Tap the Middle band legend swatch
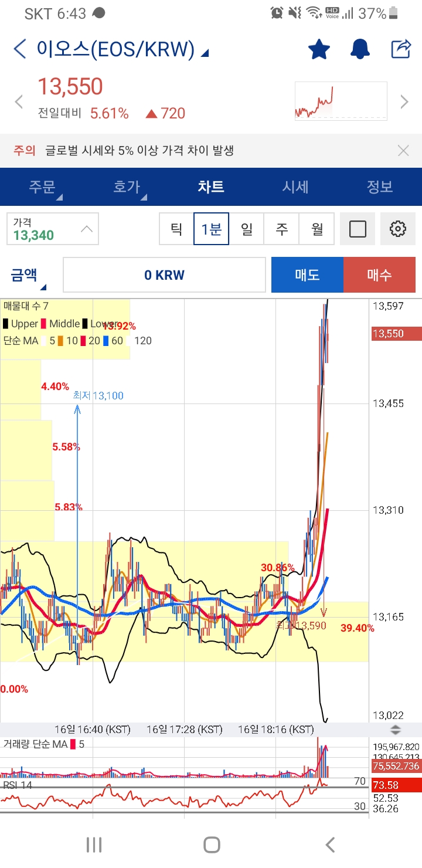The image size is (422, 868). coord(43,324)
